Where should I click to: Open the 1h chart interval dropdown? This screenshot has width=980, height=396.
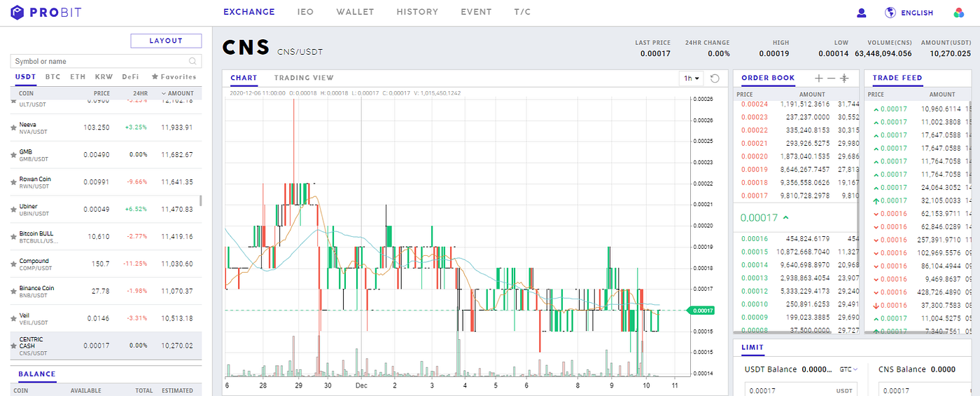(692, 78)
